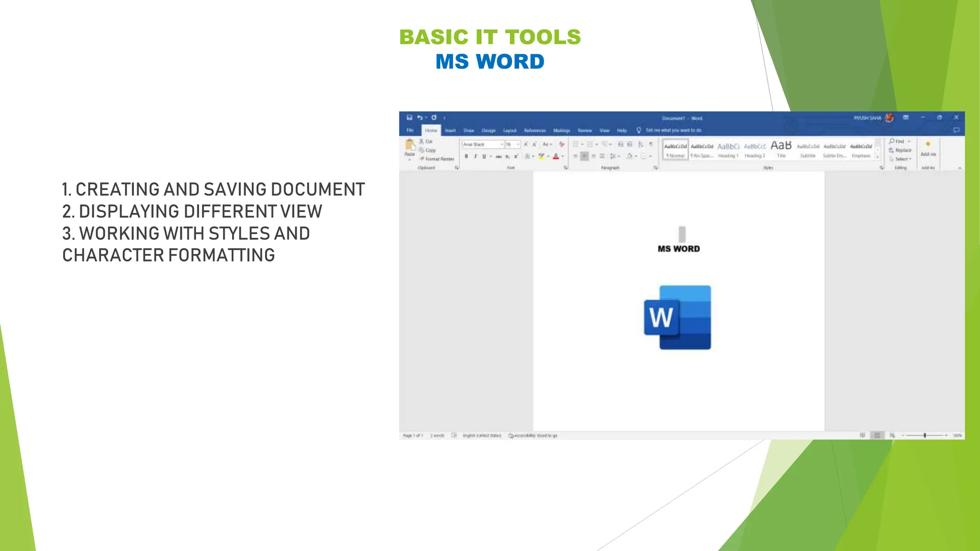Click the red font color swatch
This screenshot has width=980, height=551.
click(556, 156)
